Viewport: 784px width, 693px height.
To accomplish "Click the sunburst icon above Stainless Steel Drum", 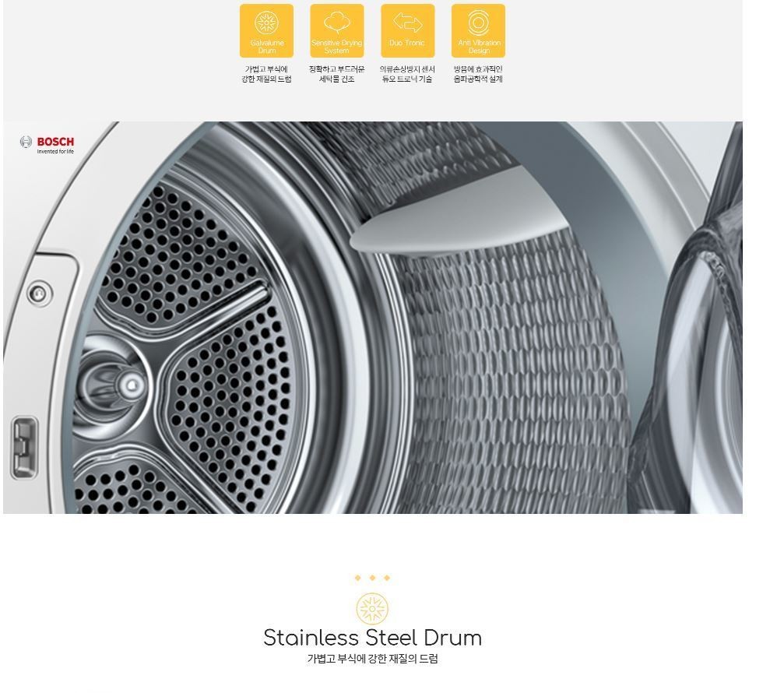I will [372, 608].
